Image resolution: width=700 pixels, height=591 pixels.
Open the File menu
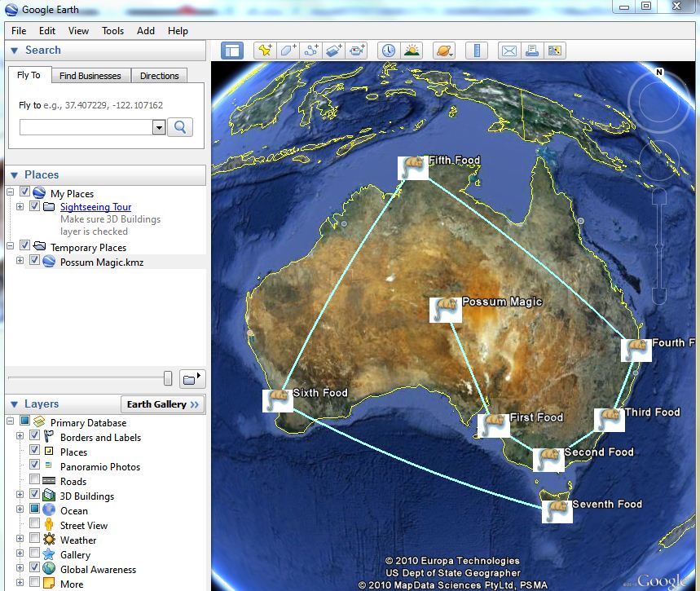19,31
